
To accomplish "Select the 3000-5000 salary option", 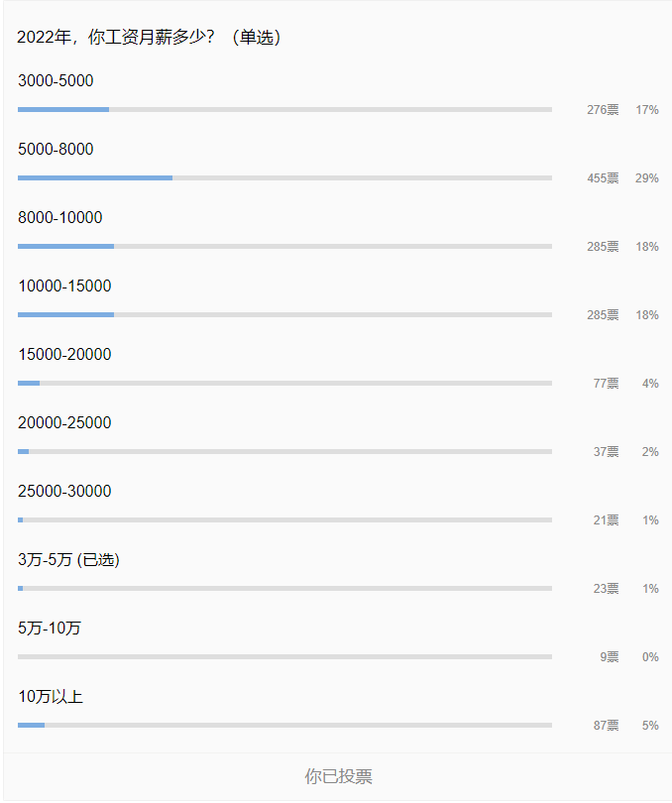I will click(x=56, y=81).
